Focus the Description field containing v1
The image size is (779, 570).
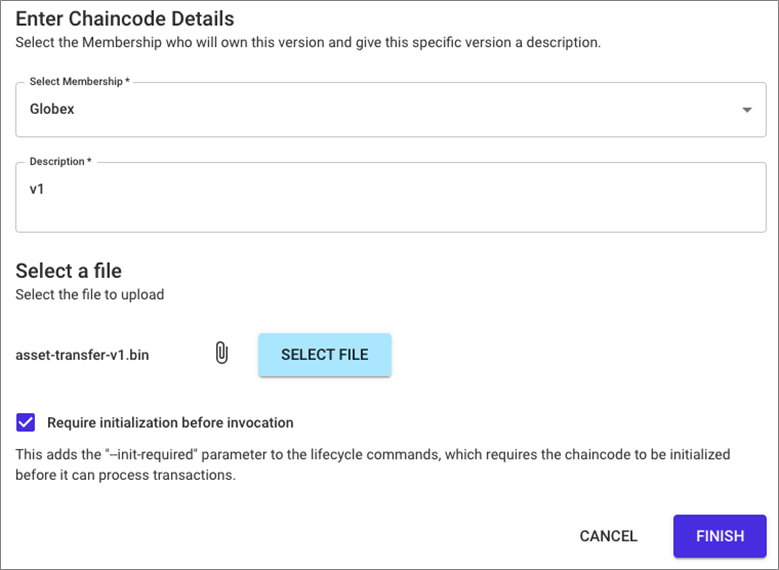[x=390, y=197]
